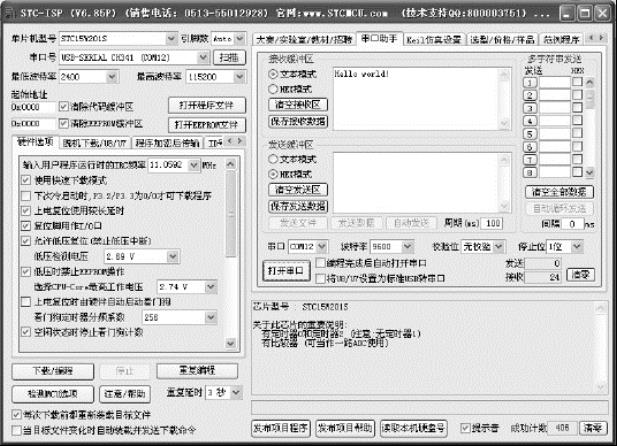Click multi-string send button 2
This screenshot has width=617, height=446.
pos(530,95)
